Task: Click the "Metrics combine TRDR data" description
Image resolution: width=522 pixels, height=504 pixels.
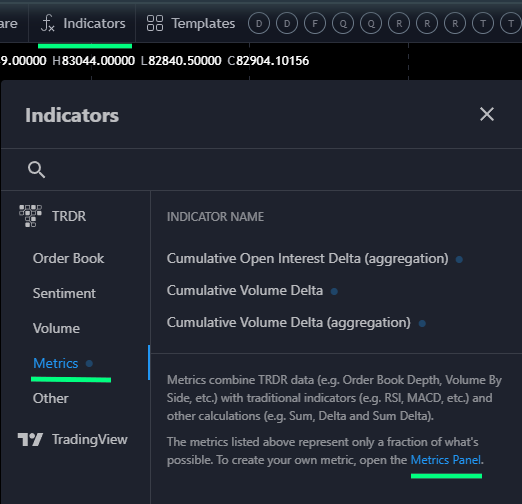Action: (334, 398)
